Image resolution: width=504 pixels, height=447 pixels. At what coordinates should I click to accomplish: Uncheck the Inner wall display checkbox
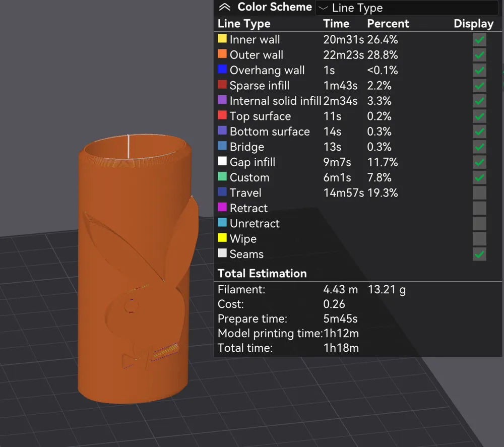(479, 40)
